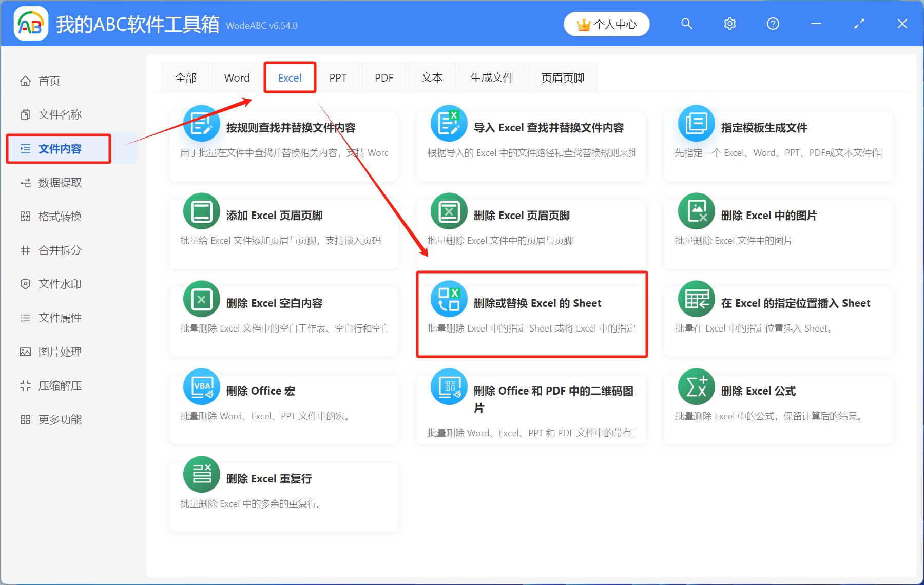Click the help question mark icon
This screenshot has height=585, width=924.
pyautogui.click(x=773, y=24)
